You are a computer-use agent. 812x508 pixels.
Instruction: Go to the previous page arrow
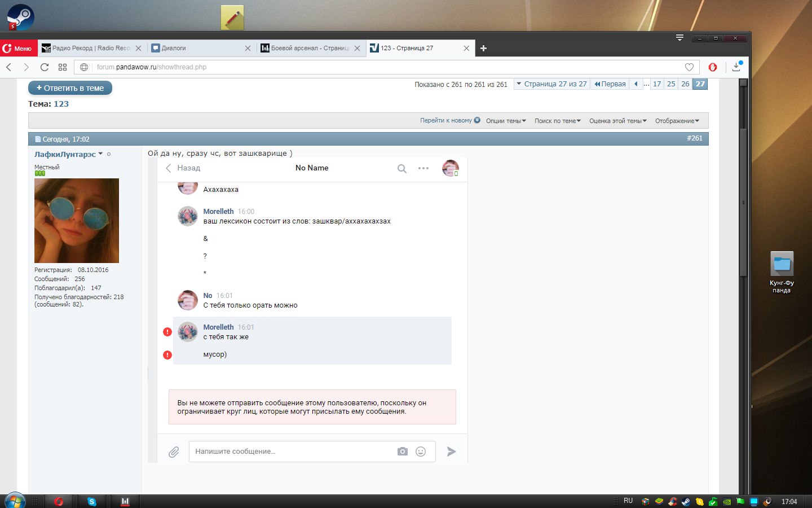click(636, 84)
